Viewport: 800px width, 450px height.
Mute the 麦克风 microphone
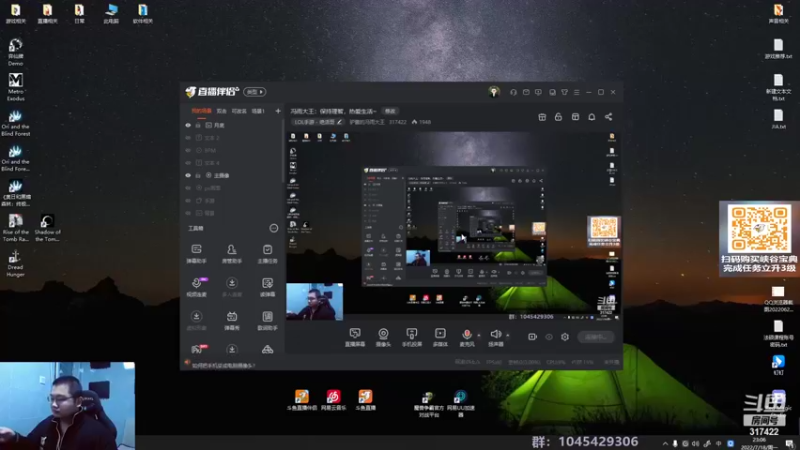pyautogui.click(x=466, y=334)
